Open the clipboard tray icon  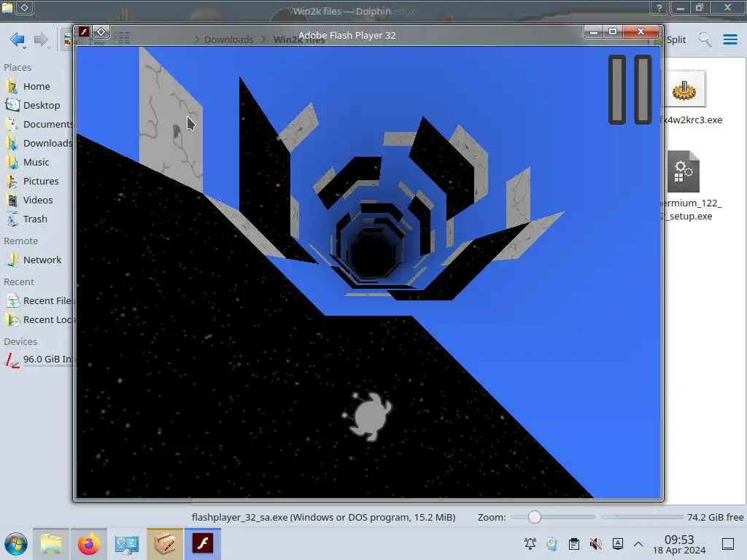point(574,544)
